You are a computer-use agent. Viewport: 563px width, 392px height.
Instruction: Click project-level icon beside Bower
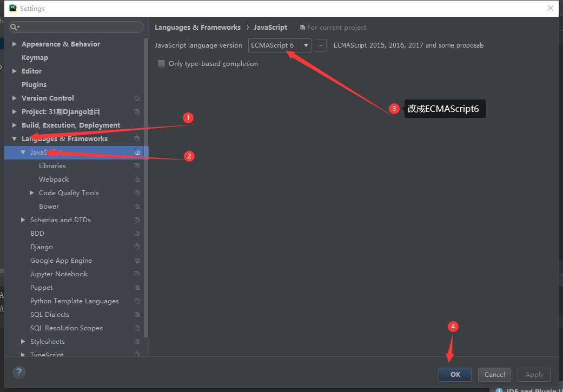point(137,207)
